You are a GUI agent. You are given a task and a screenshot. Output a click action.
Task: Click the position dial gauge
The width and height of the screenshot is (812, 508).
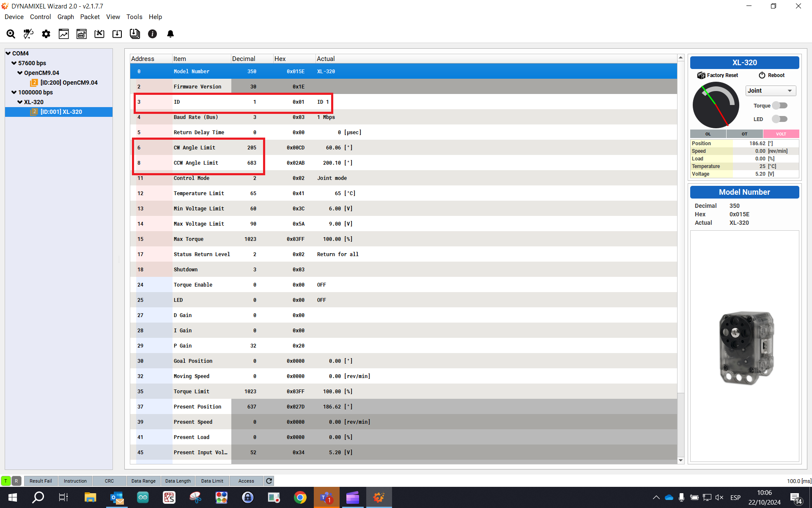click(716, 105)
